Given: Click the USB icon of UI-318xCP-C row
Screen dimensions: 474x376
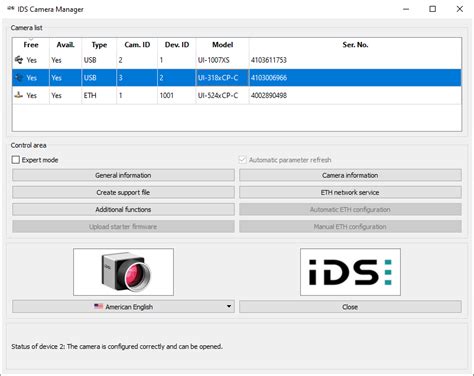Looking at the screenshot, I should point(19,78).
